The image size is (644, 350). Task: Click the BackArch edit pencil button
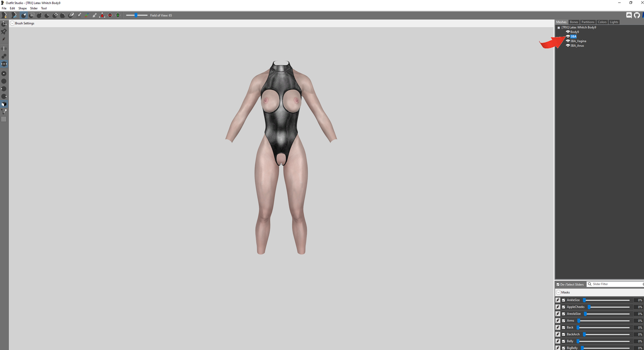pos(558,334)
